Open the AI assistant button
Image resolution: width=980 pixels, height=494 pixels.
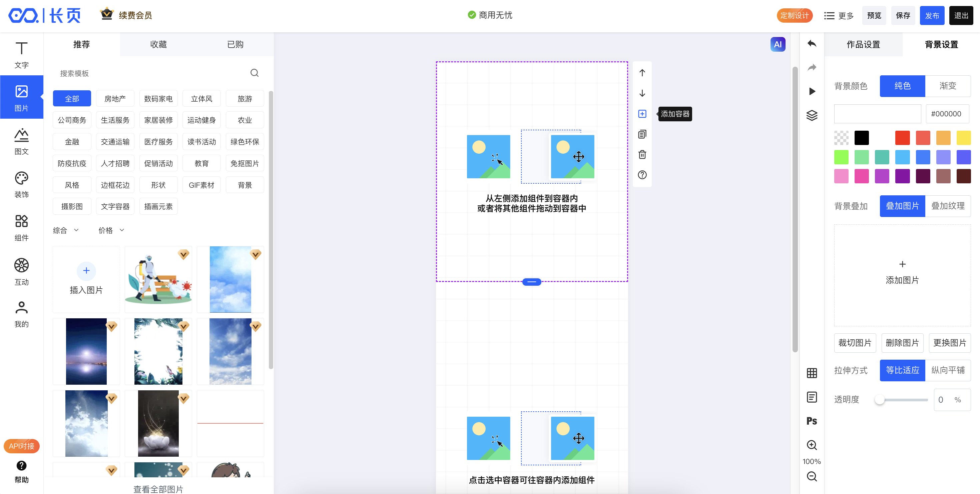coord(777,44)
